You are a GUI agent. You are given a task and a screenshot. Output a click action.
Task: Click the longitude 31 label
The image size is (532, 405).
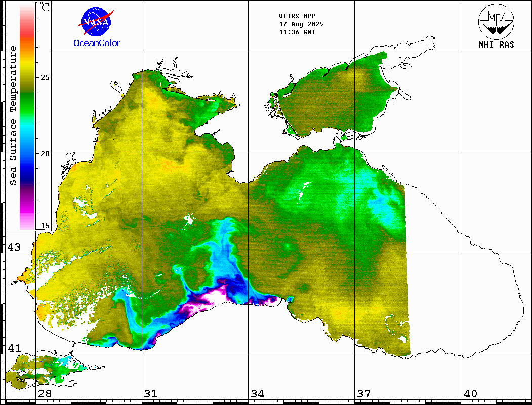pos(151,393)
